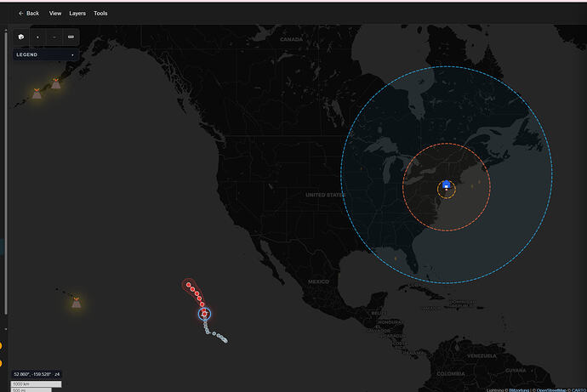Click the last gray past-track storm point
The width and height of the screenshot is (587, 392).
(225, 340)
